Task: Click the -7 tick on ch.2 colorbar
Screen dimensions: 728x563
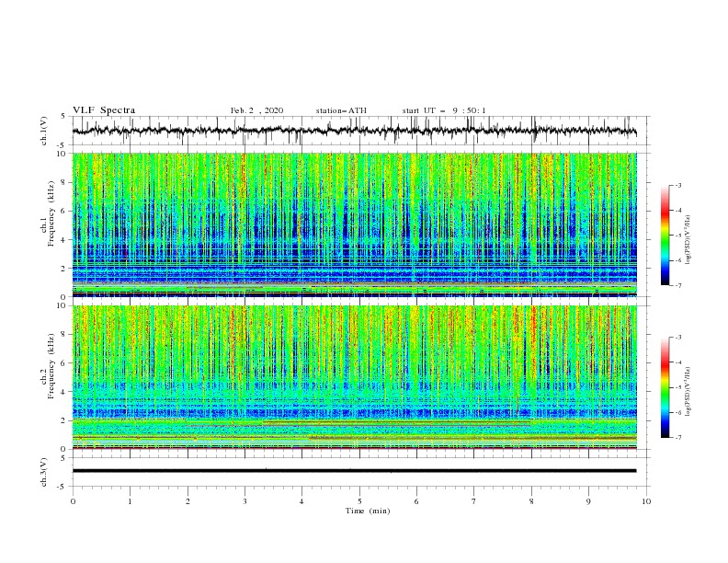Action: [678, 438]
